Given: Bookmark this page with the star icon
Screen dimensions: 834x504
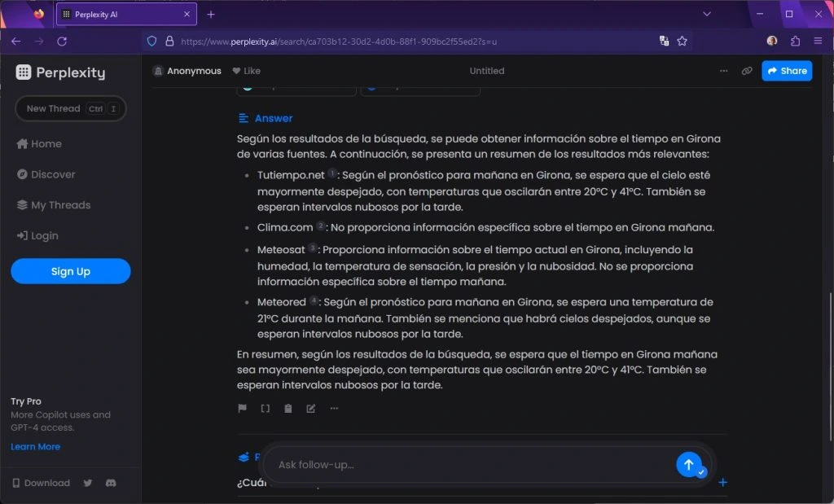Looking at the screenshot, I should (683, 41).
